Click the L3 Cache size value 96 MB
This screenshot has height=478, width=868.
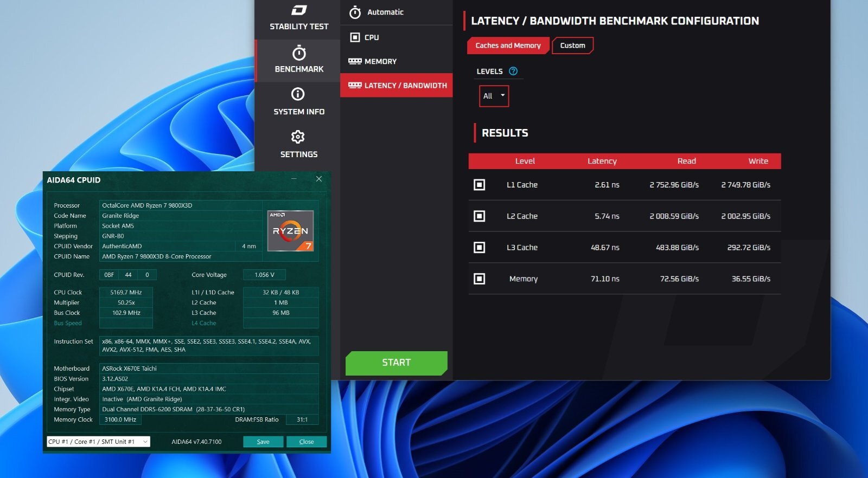tap(281, 313)
